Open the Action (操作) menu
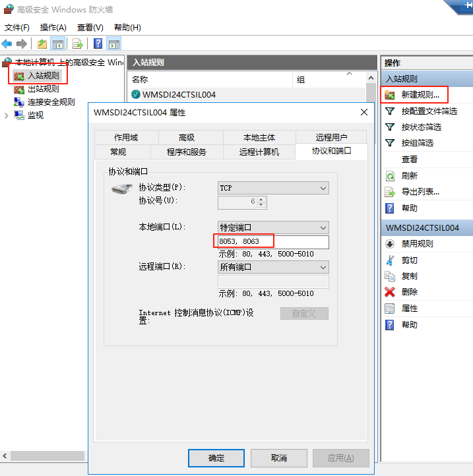This screenshot has height=476, width=473. pyautogui.click(x=53, y=28)
